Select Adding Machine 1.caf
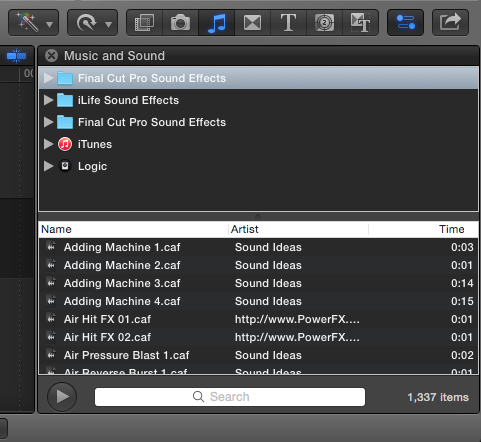The width and height of the screenshot is (481, 442). (x=258, y=247)
